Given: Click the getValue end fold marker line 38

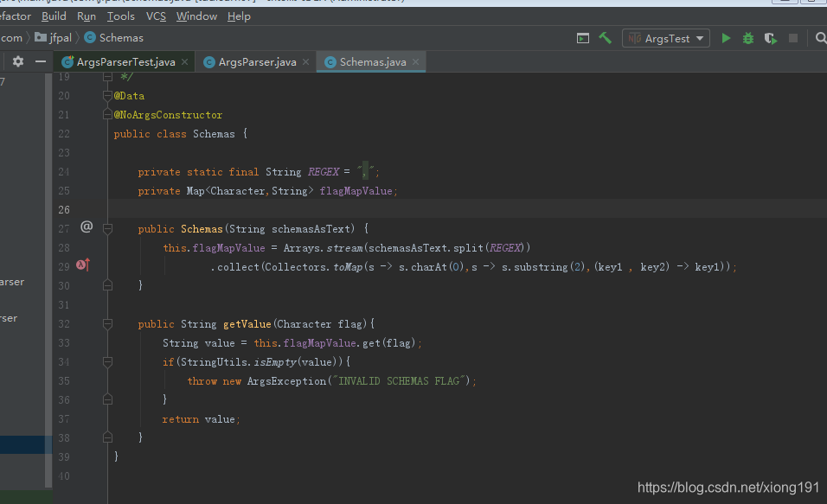Looking at the screenshot, I should pos(107,437).
